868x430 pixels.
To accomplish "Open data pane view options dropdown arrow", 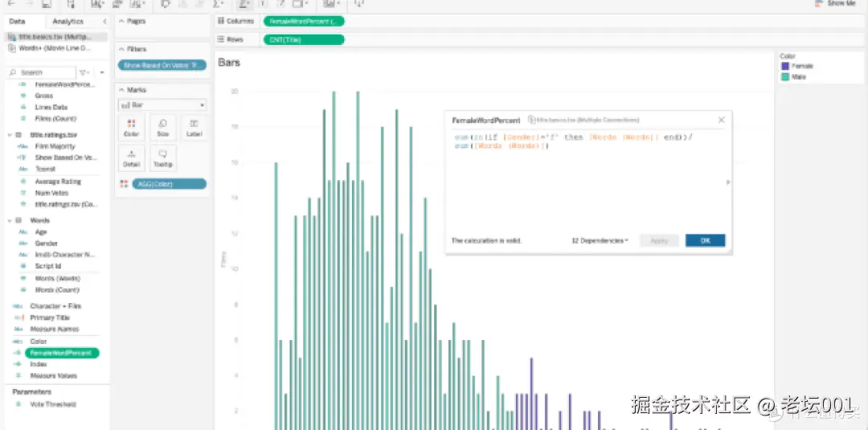I will coord(101,72).
